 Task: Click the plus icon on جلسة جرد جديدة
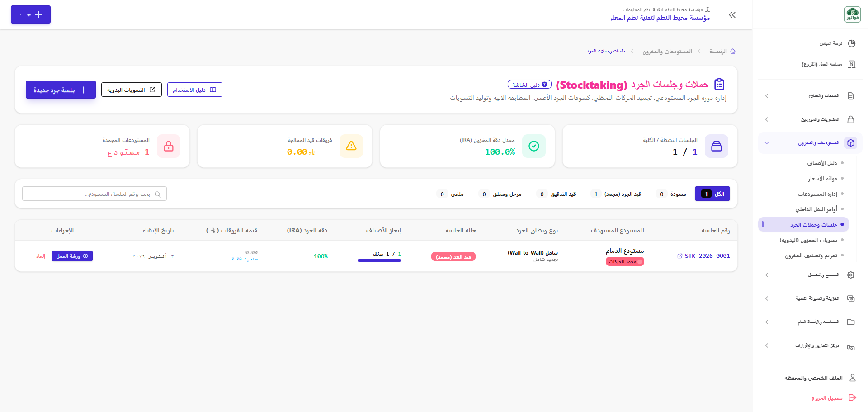click(84, 90)
